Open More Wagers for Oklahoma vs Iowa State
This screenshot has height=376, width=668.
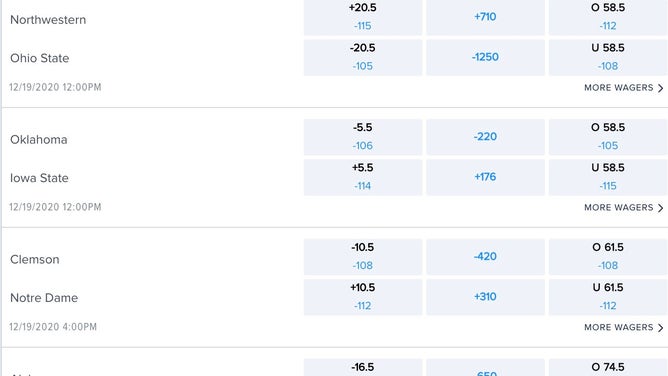click(x=624, y=208)
